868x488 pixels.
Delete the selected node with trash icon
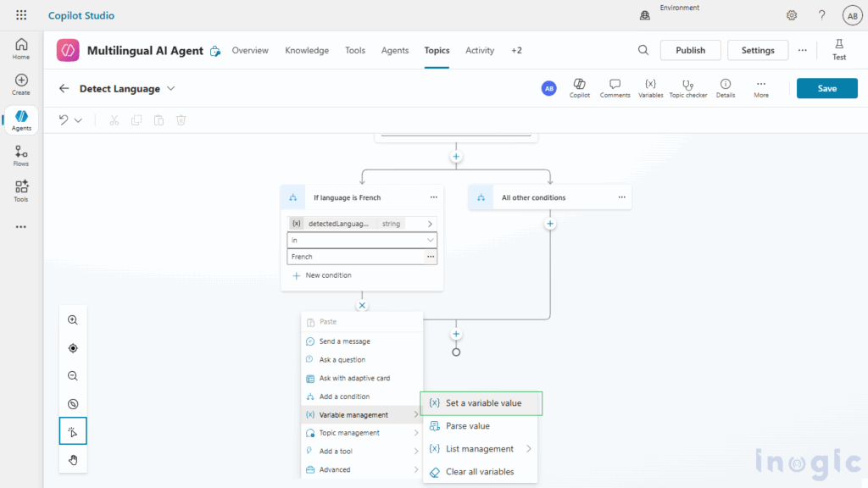pos(181,120)
